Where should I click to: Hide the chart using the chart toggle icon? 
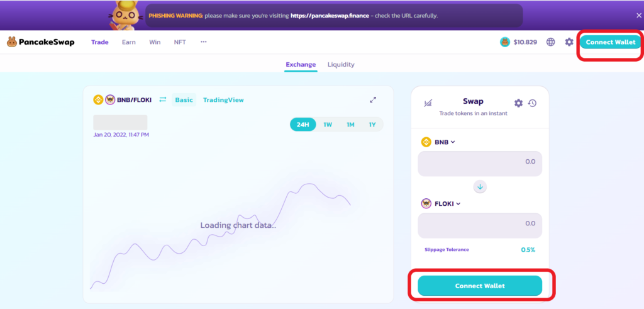point(428,103)
